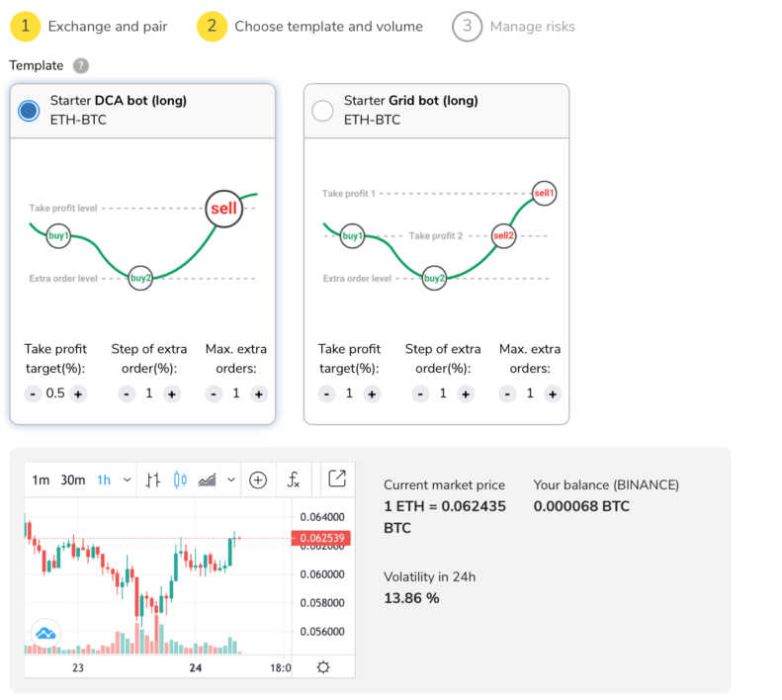Click the red 0.062539 price label
Screen dimensions: 782x700
click(321, 538)
